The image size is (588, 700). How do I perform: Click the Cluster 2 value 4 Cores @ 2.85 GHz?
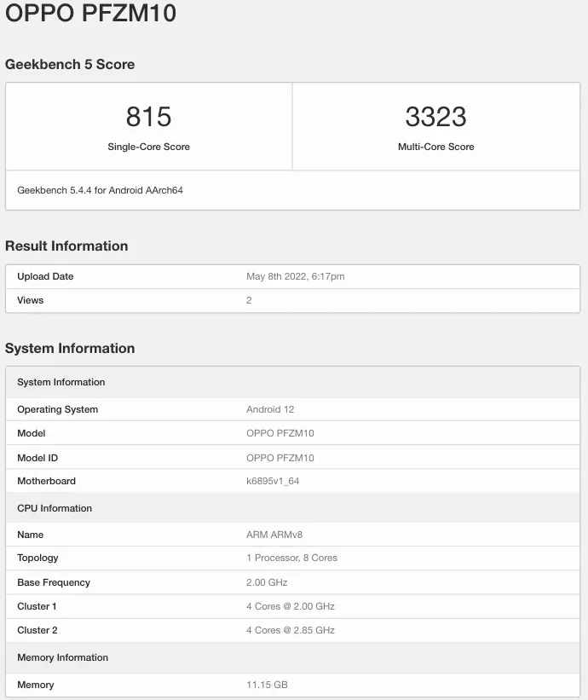pyautogui.click(x=290, y=630)
